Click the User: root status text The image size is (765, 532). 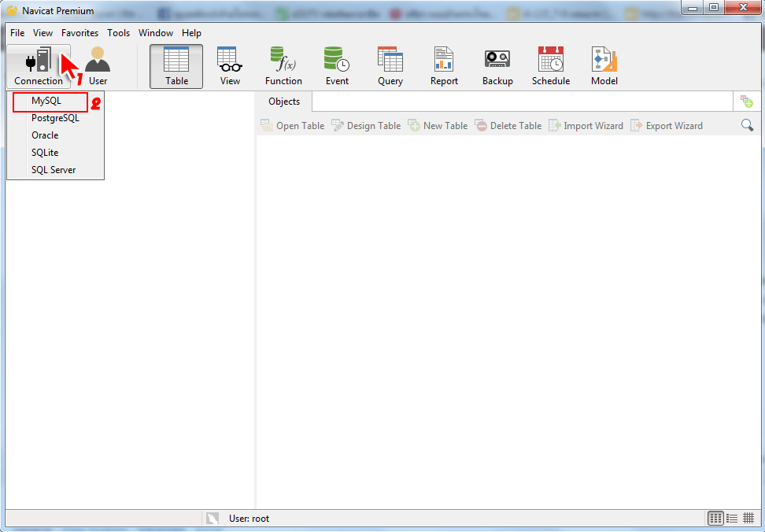pyautogui.click(x=249, y=519)
